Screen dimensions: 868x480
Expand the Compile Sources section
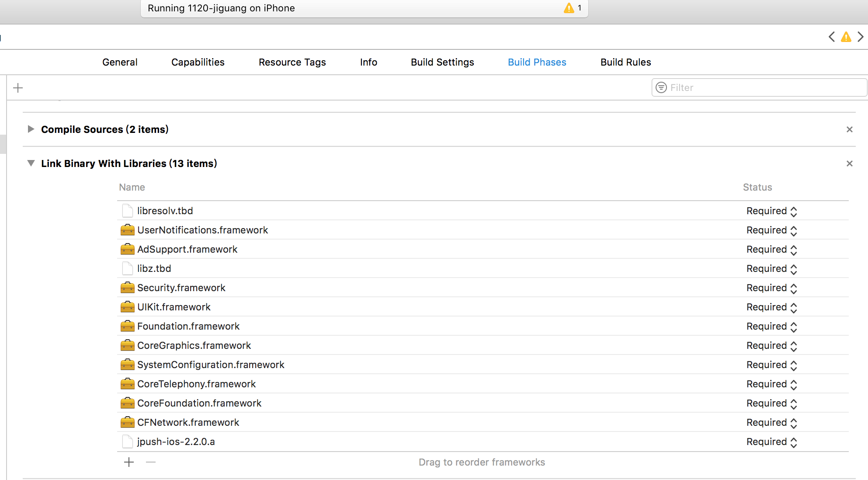[31, 129]
